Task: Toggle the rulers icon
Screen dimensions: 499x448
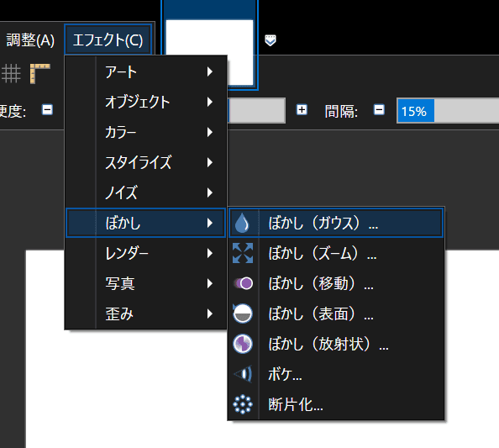Action: point(40,74)
